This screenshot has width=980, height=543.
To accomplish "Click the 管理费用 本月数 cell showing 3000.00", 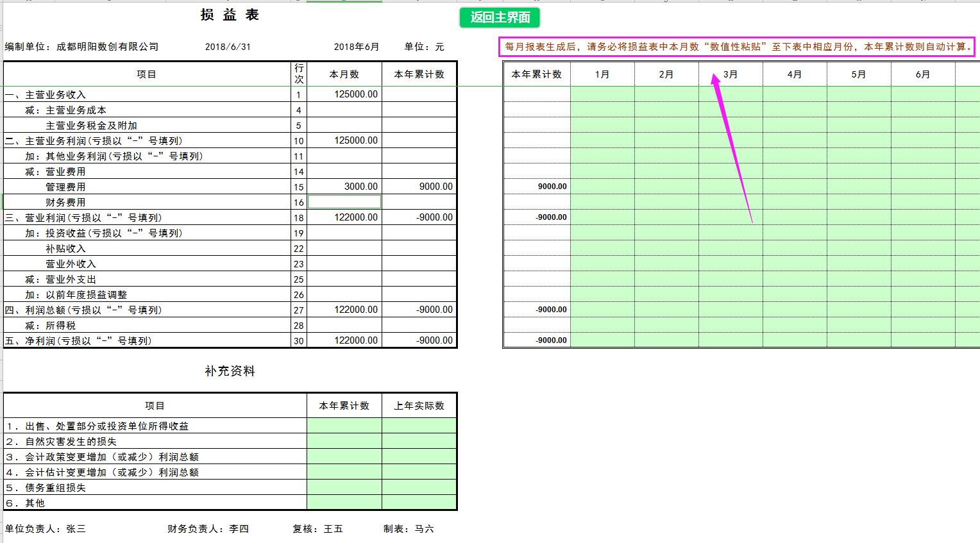I will tap(344, 186).
